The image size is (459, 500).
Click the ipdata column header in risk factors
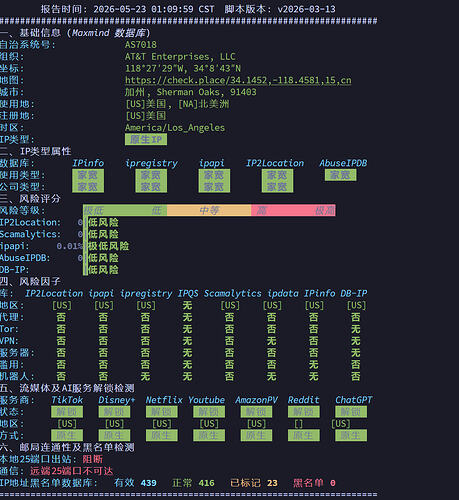pyautogui.click(x=283, y=293)
